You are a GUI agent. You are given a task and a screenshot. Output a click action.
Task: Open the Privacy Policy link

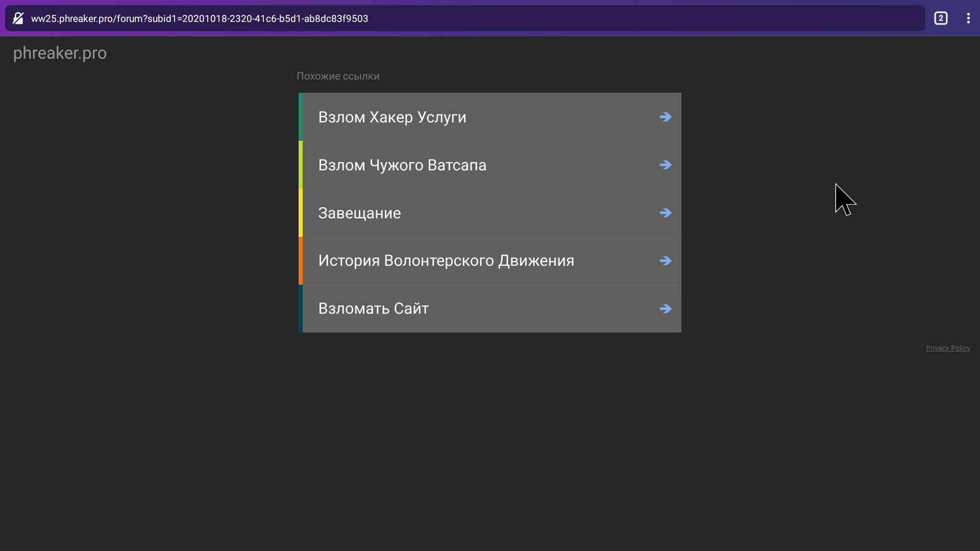[x=948, y=348]
